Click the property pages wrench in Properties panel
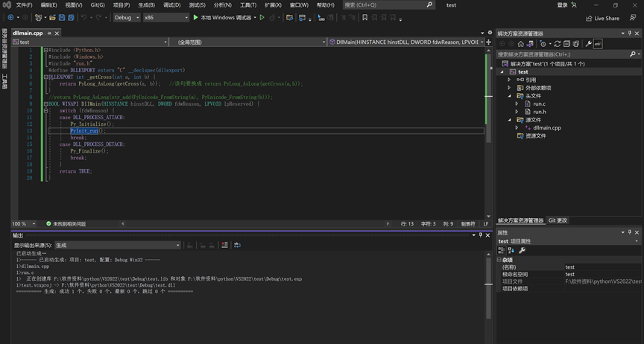644x344 pixels. pos(522,250)
